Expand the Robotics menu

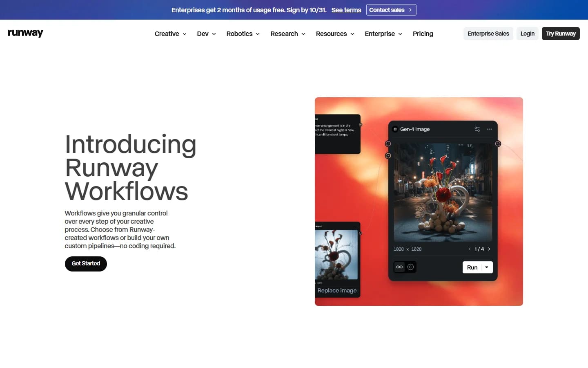[243, 34]
